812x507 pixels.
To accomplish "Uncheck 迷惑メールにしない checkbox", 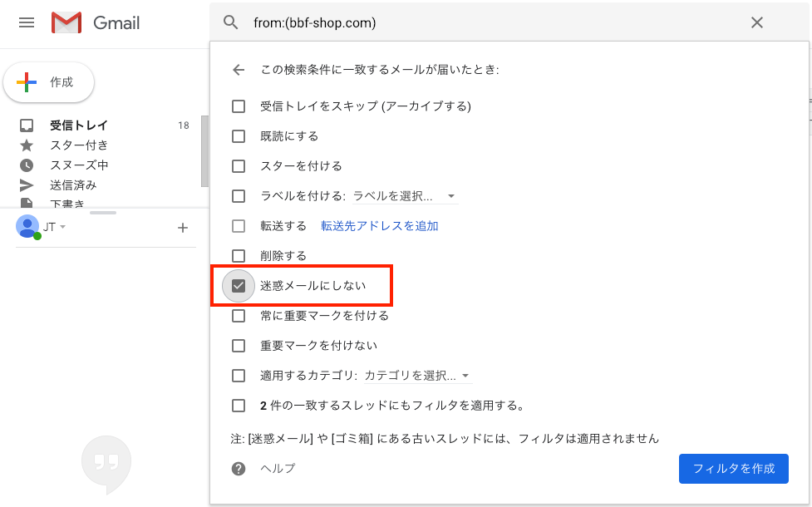I will coord(239,285).
